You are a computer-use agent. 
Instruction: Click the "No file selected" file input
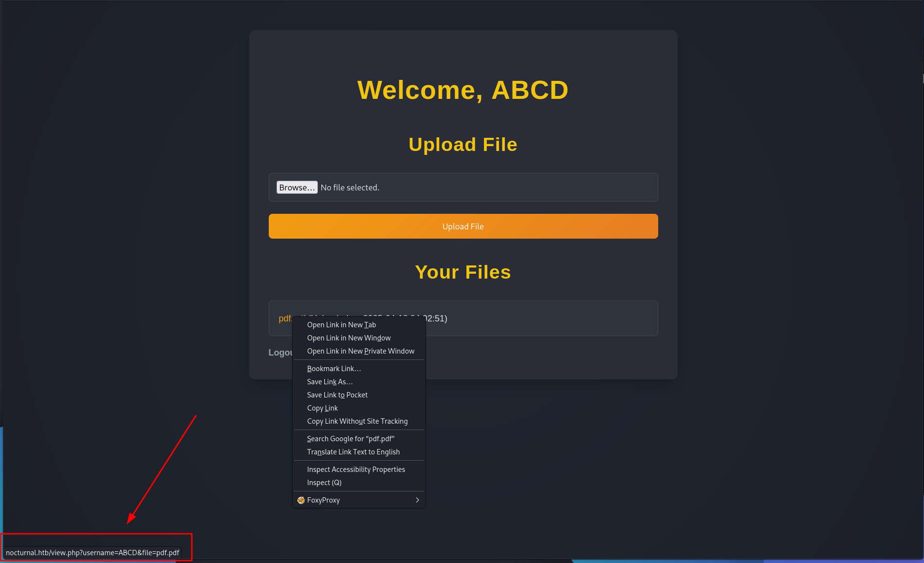tap(350, 188)
